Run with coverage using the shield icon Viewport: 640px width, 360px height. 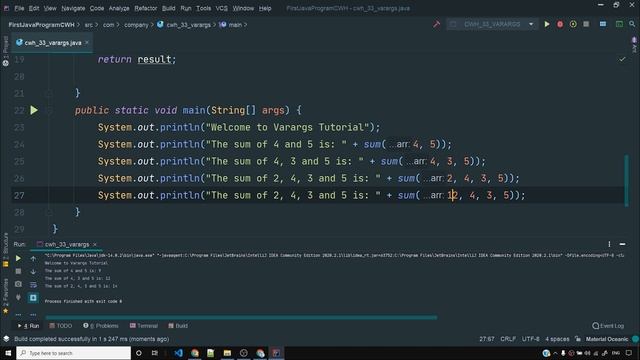coord(573,24)
